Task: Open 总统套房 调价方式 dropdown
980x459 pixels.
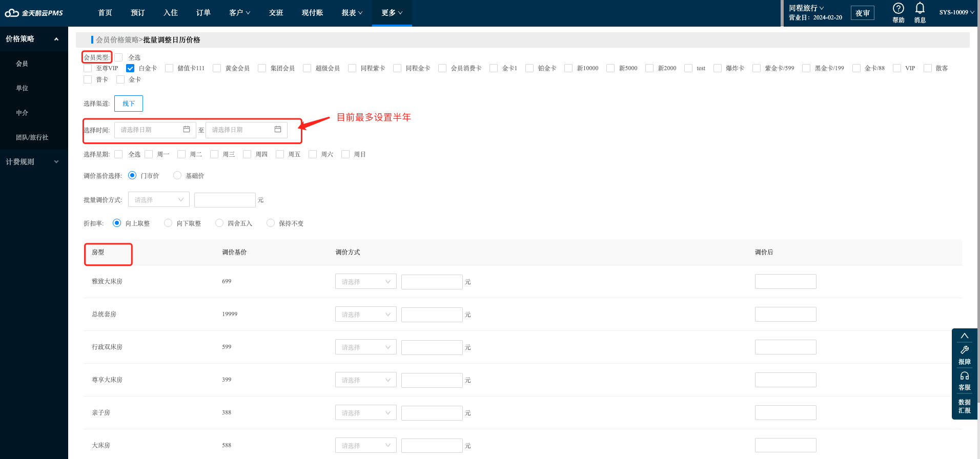Action: pyautogui.click(x=366, y=315)
